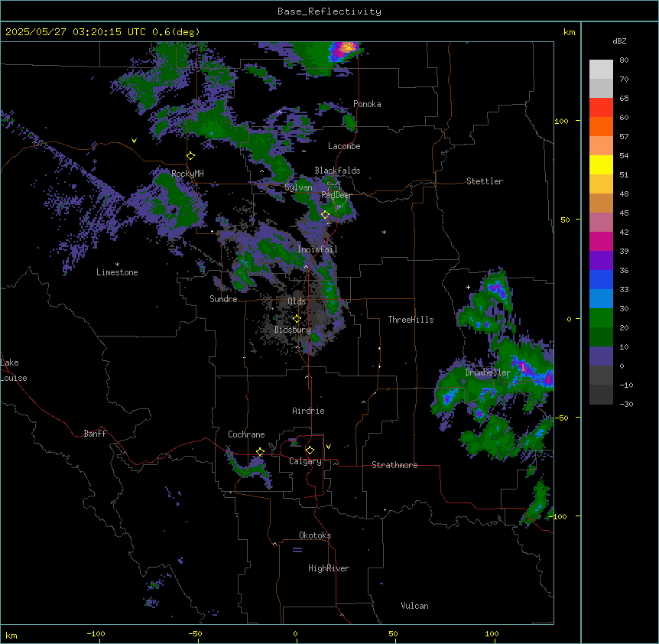Click the yellow V marker northwest of RockyMH

[x=134, y=141]
